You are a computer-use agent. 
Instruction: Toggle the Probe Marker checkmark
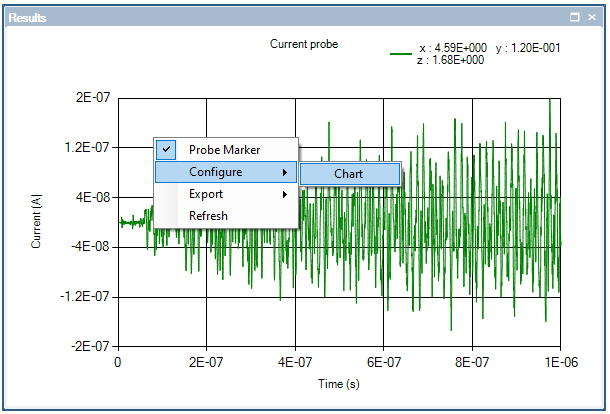coord(166,150)
